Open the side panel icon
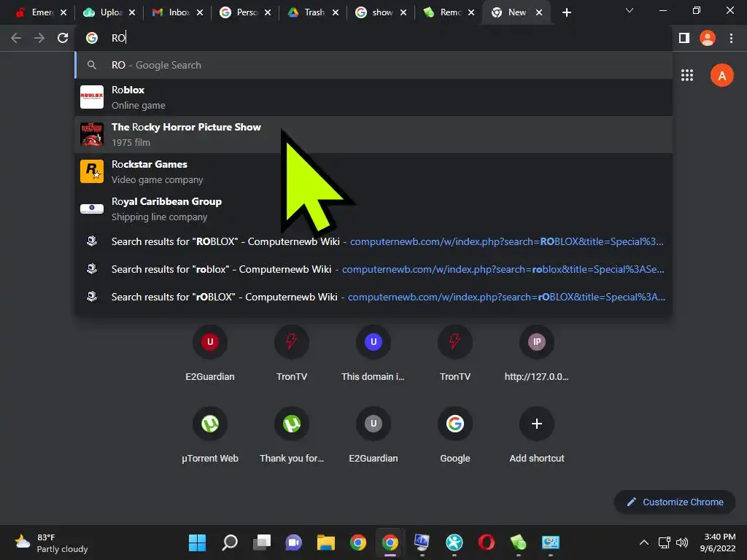 (684, 38)
